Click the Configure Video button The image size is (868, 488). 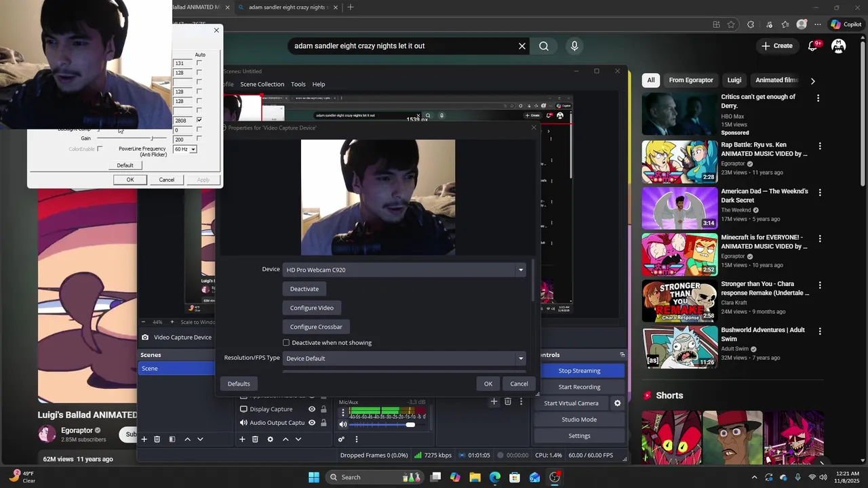coord(312,308)
